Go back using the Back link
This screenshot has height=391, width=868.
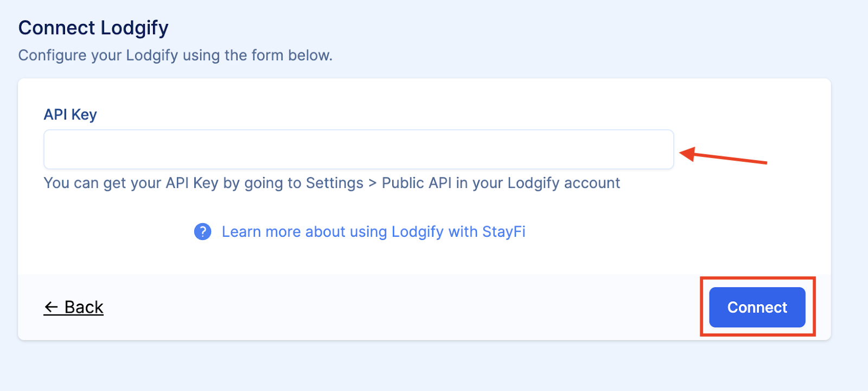coord(74,307)
